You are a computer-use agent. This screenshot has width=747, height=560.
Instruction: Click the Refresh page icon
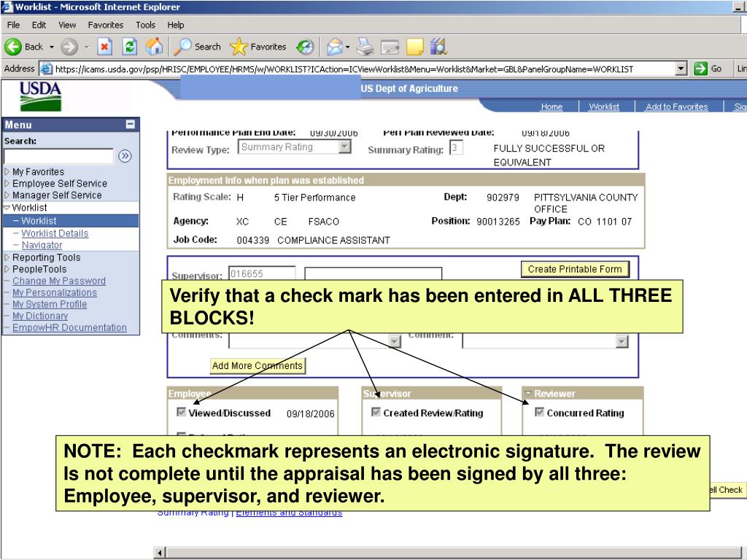point(130,47)
